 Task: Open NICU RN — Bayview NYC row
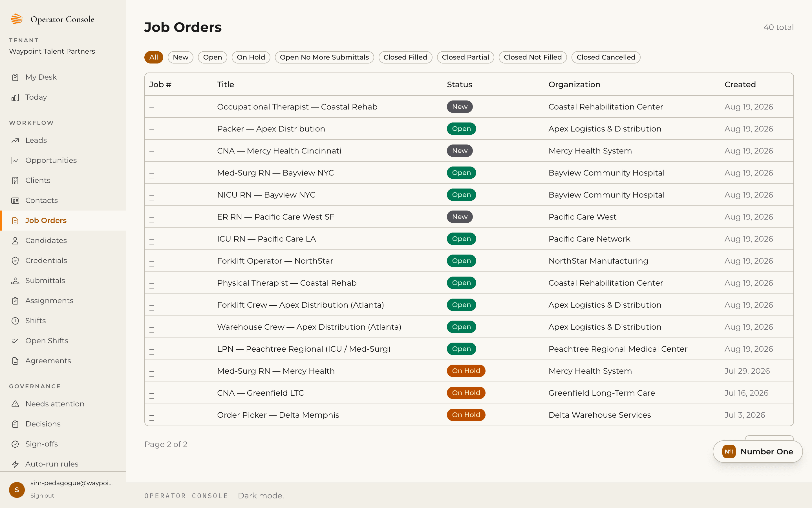[469, 195]
